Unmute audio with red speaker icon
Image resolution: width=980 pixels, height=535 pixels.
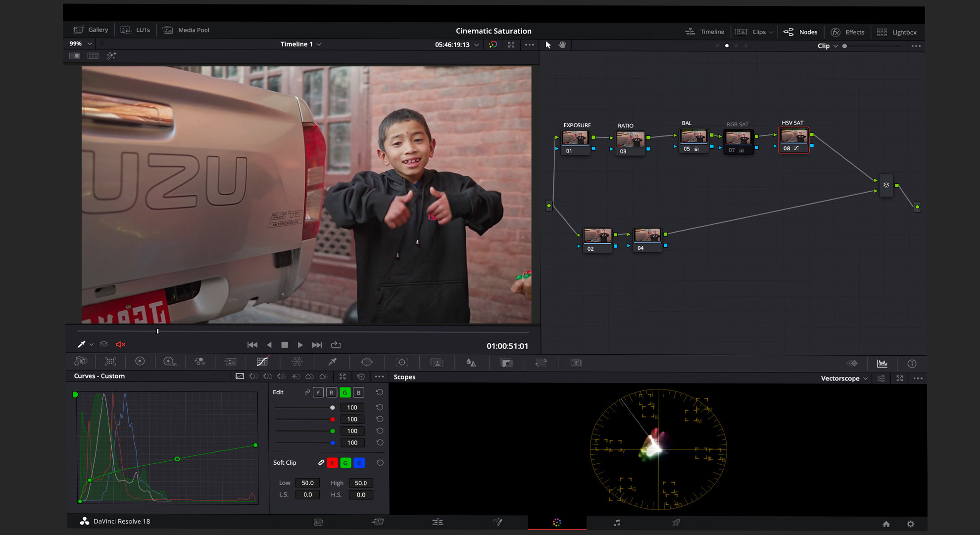(x=120, y=344)
